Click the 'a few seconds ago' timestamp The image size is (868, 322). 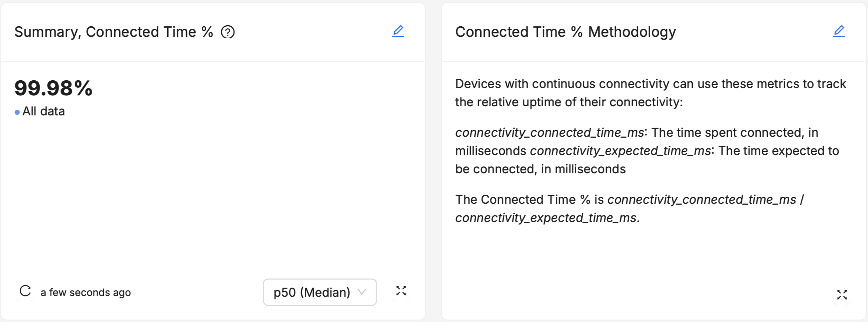(86, 293)
